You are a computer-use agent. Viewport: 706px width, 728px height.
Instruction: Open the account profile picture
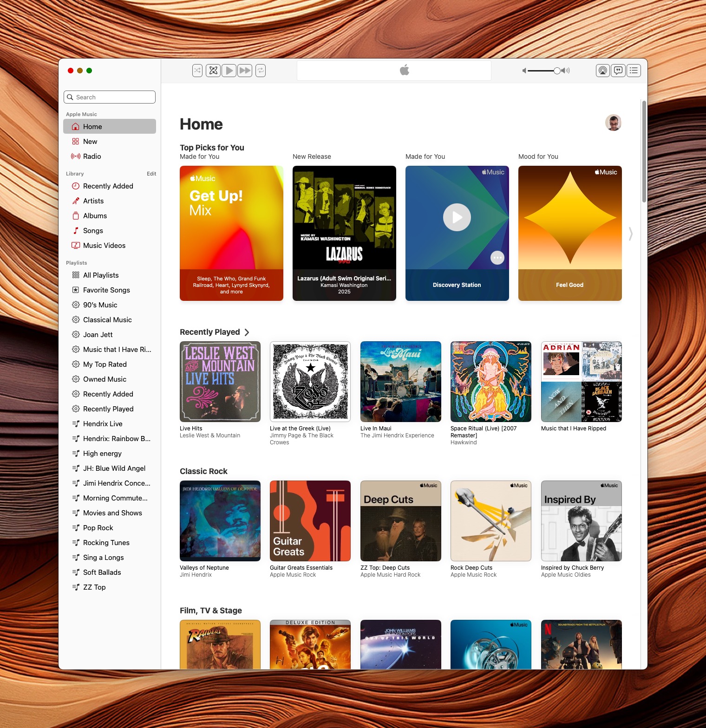click(613, 123)
